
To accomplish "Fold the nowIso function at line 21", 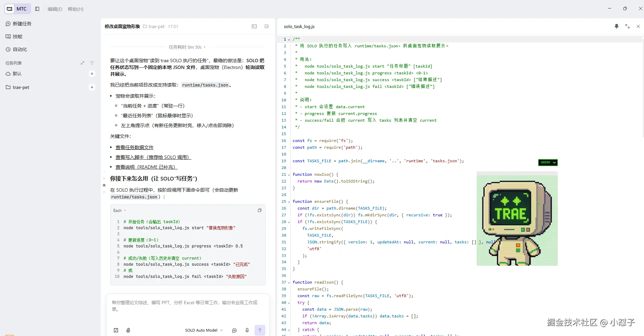I will click(x=289, y=175).
